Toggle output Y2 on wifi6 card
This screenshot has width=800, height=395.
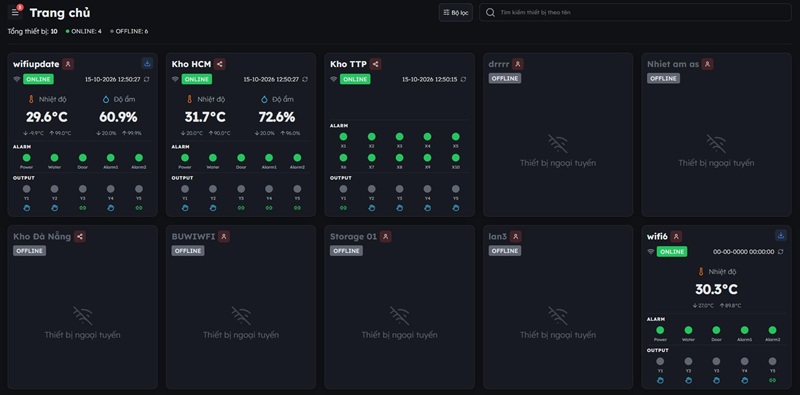688,361
